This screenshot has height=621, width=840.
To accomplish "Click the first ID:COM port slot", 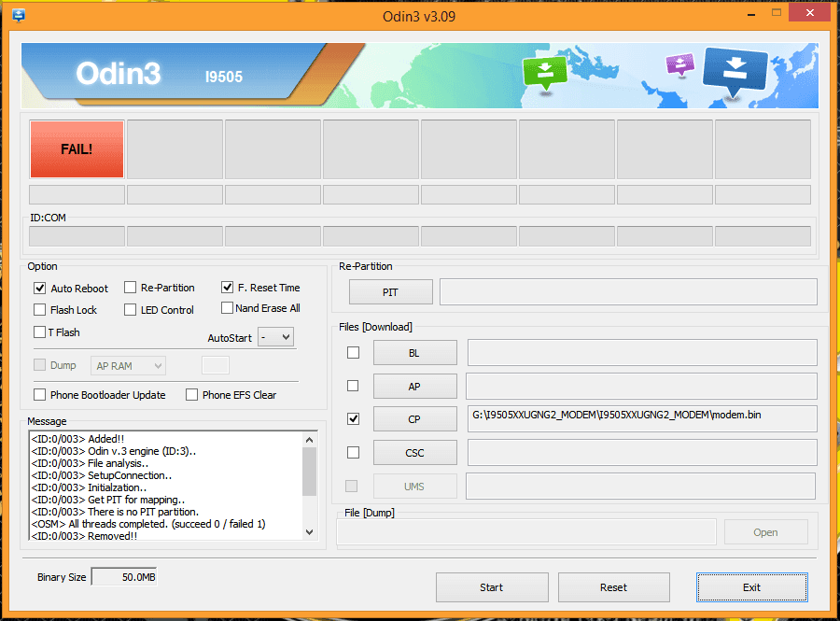I will pos(77,236).
